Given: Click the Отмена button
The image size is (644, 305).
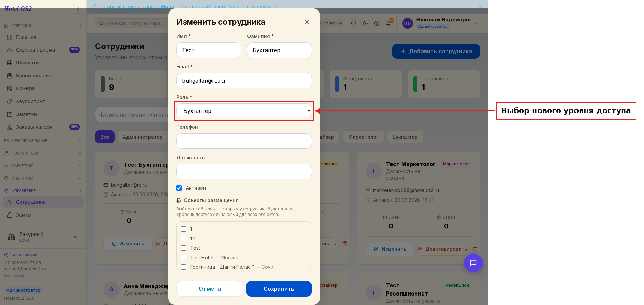Looking at the screenshot, I should [x=210, y=289].
